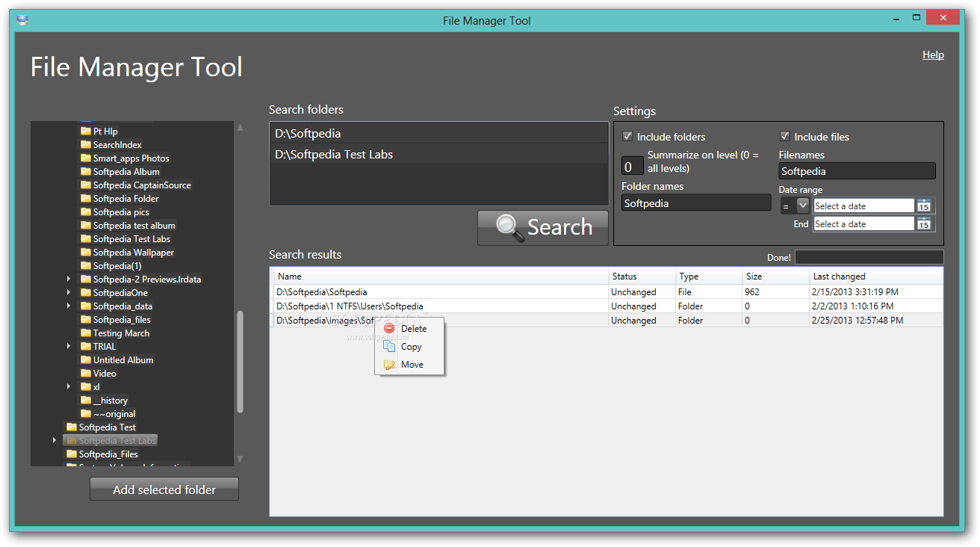Click the Softpedia Test root folder icon
This screenshot has width=980, height=547.
[x=72, y=427]
